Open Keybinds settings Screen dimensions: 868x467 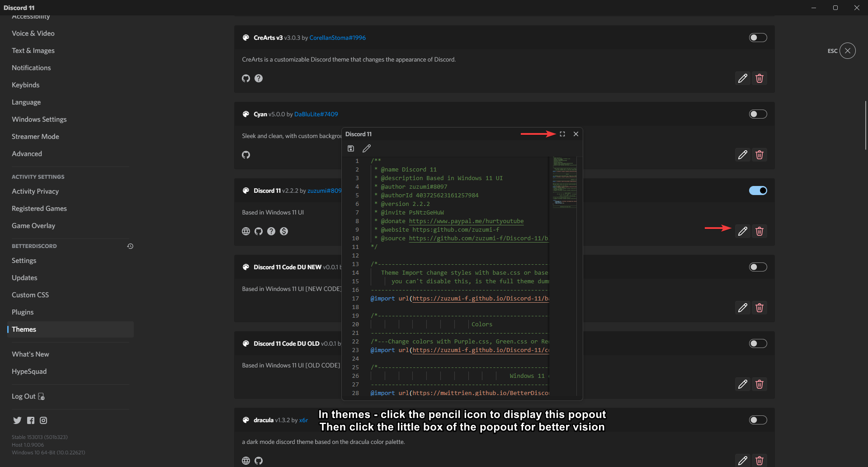click(71, 85)
